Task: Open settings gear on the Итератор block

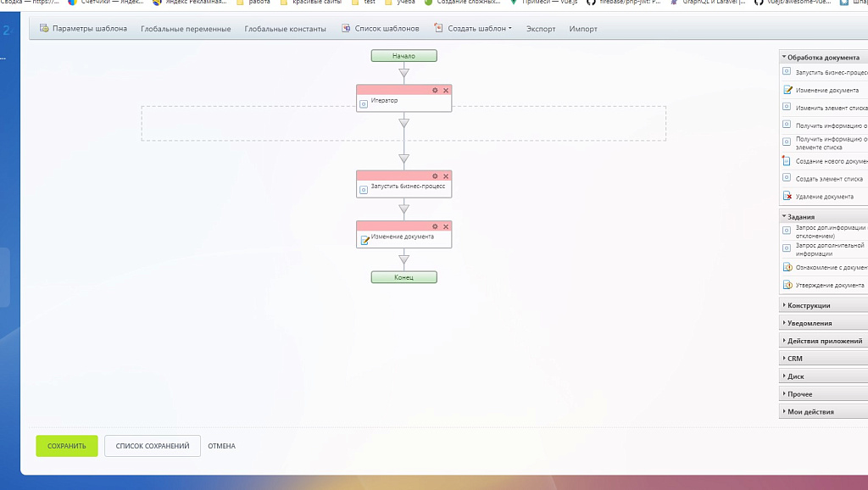Action: [435, 88]
